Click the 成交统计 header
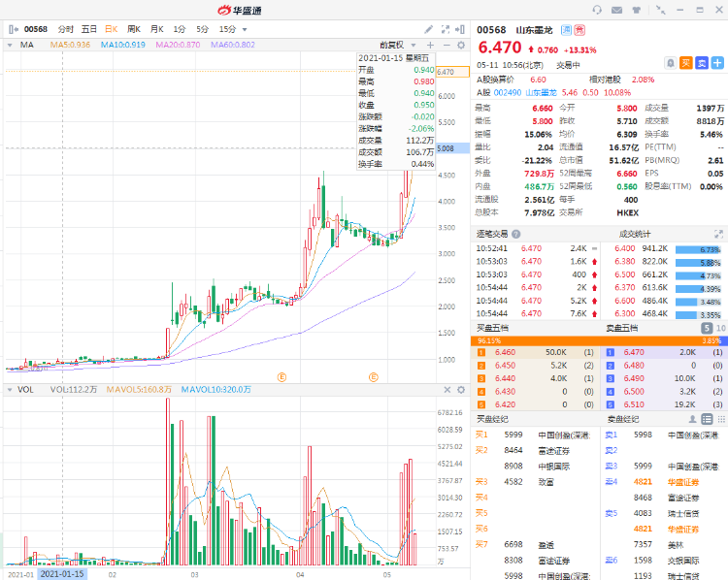Viewport: 728px width, 580px height. click(x=635, y=235)
